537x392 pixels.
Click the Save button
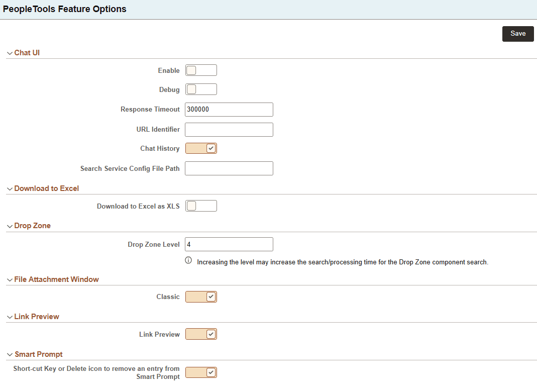click(x=518, y=34)
